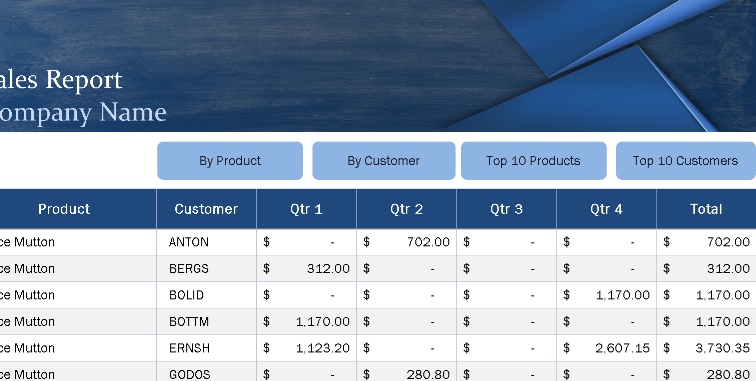Select the BERGS customer cell
756x381 pixels.
coord(206,269)
